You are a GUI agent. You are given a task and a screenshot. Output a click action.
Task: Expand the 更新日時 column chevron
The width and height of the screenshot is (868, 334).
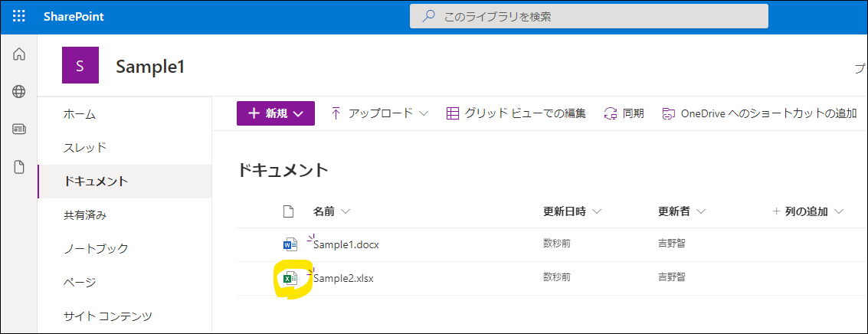click(x=597, y=211)
